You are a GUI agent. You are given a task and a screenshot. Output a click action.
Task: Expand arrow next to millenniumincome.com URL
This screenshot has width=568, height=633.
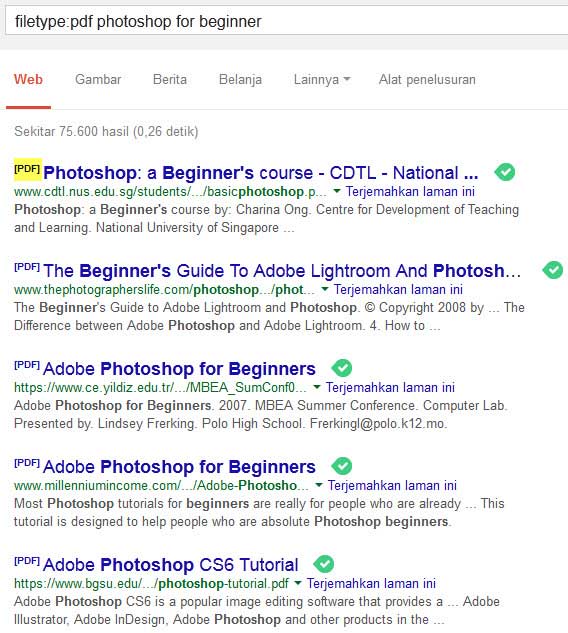(x=319, y=485)
